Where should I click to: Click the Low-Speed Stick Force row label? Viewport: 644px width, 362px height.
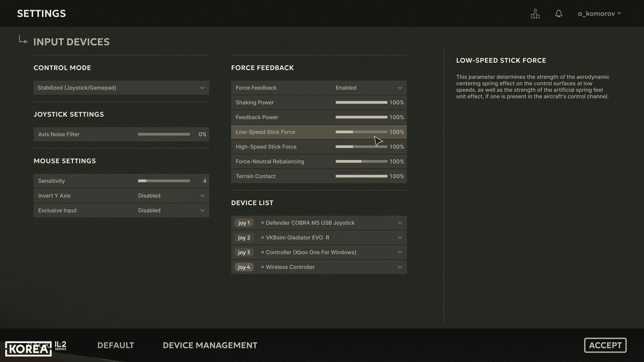(265, 132)
